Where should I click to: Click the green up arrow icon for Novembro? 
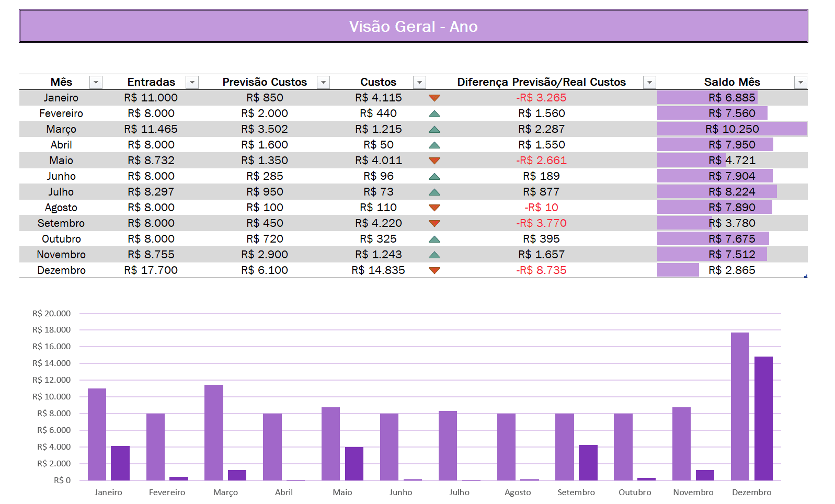(x=434, y=255)
